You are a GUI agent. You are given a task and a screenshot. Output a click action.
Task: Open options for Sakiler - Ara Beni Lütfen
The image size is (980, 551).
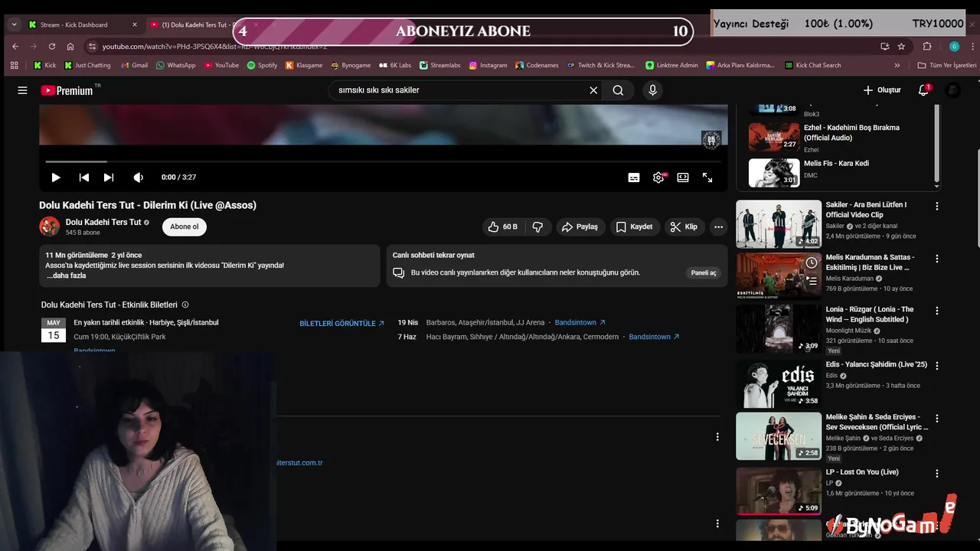tap(936, 207)
